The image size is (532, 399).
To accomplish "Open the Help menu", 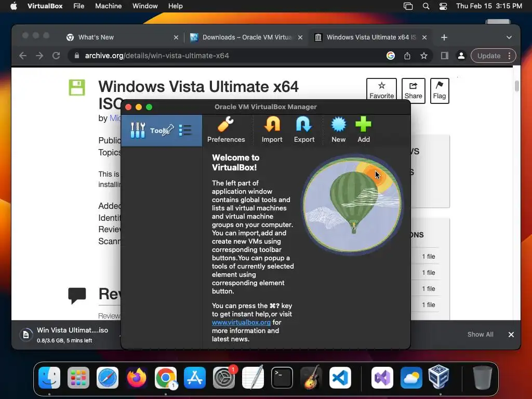I will click(x=176, y=6).
